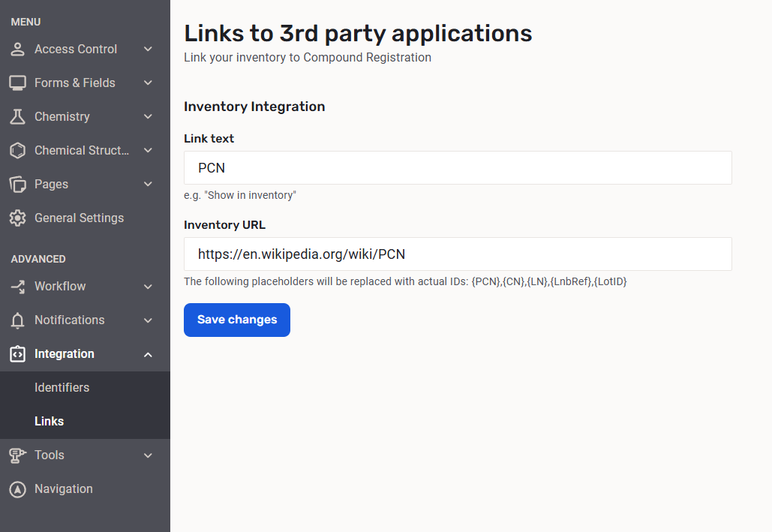This screenshot has width=772, height=532.
Task: Click the Access Control person icon
Action: click(17, 50)
